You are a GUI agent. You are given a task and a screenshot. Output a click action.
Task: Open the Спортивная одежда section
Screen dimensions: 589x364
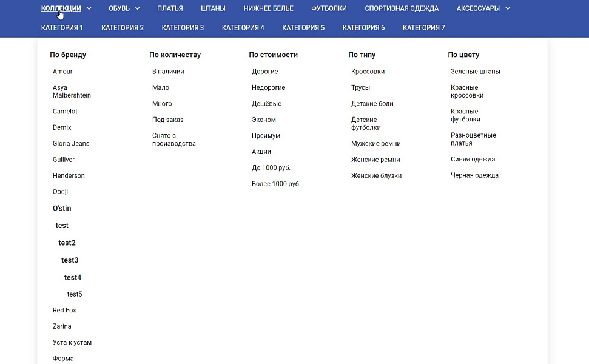402,8
